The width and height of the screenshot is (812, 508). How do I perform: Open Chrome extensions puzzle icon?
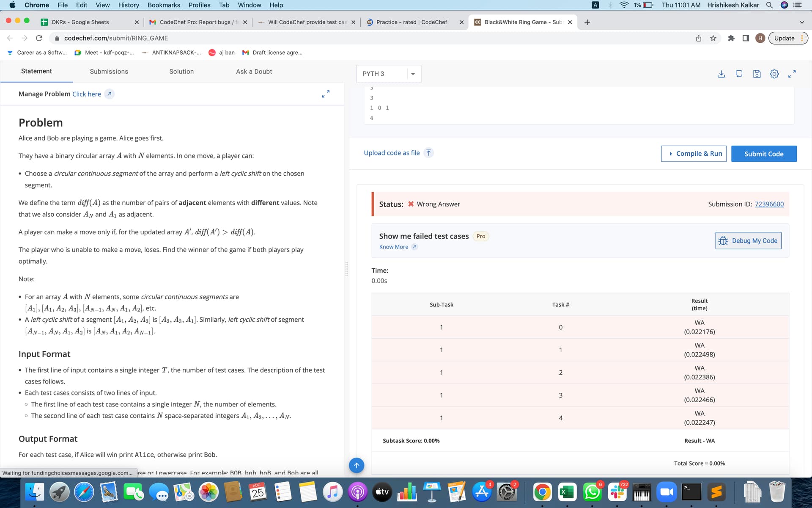point(731,38)
